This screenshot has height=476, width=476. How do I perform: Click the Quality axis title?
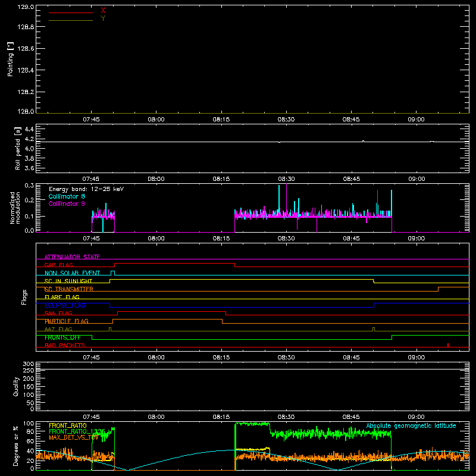pyautogui.click(x=16, y=386)
